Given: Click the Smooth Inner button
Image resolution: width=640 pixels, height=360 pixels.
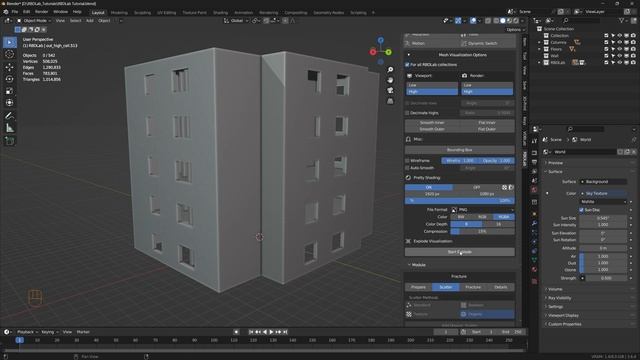Looking at the screenshot, I should (x=432, y=122).
